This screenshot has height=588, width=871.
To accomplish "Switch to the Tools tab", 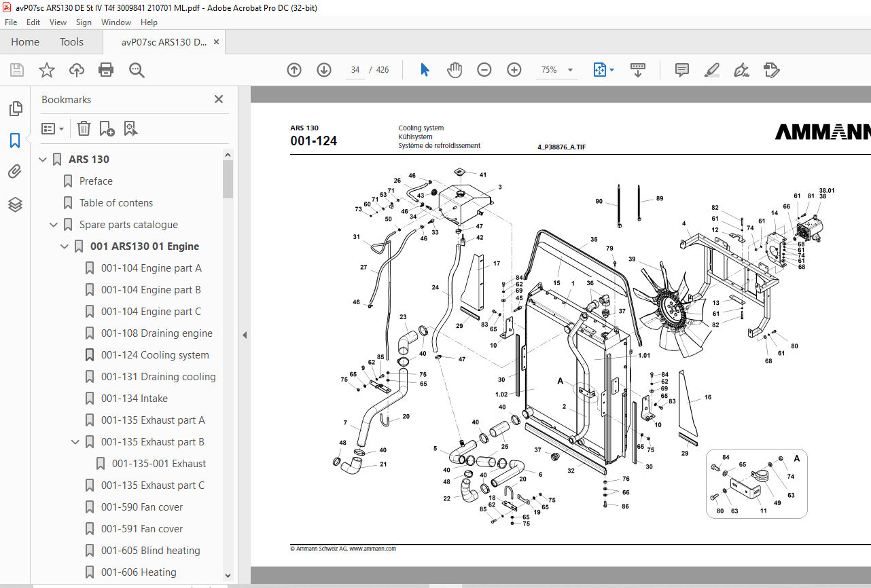I will click(x=71, y=41).
